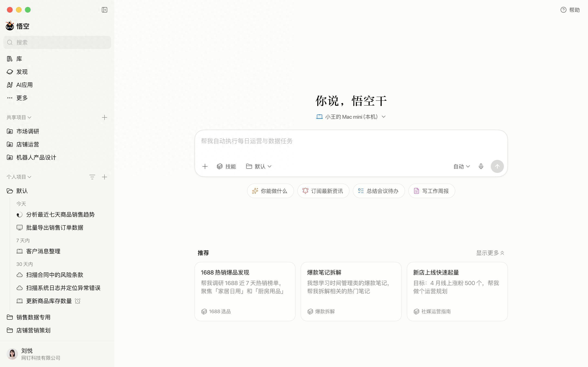Add a new shared project with plus icon
Image resolution: width=588 pixels, height=367 pixels.
tap(105, 117)
